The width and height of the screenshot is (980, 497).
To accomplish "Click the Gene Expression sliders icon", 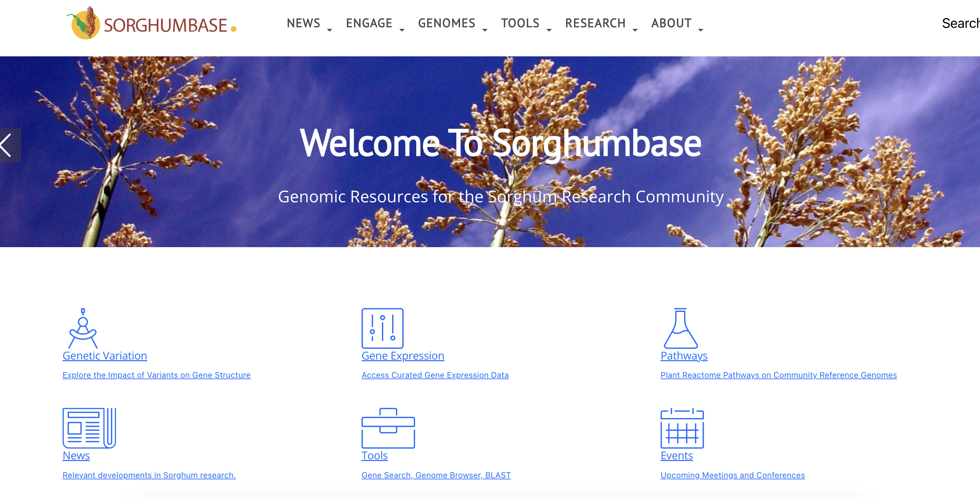I will coord(382,328).
